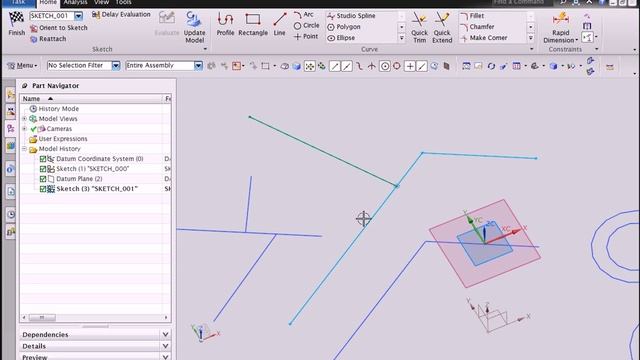Pick the Polygon tool

(x=344, y=27)
